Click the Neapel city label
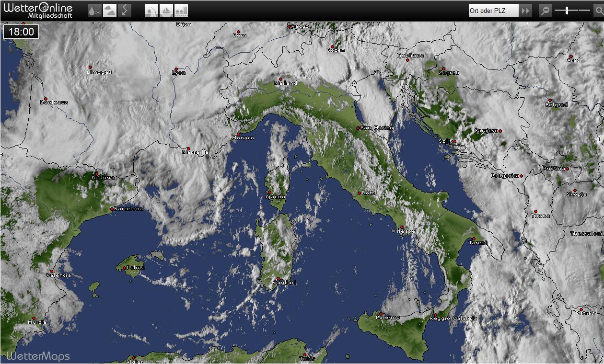The width and height of the screenshot is (604, 364). [x=407, y=231]
